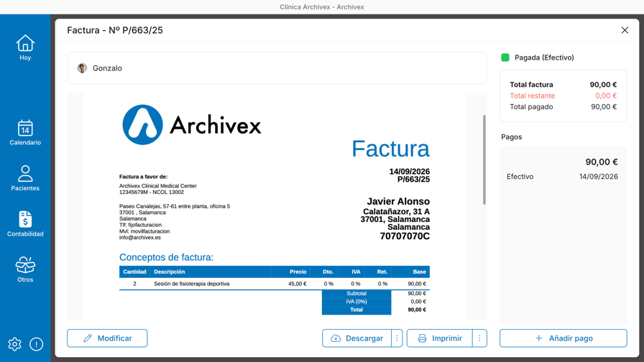This screenshot has height=362, width=644.
Task: Open the Otros section
Action: (25, 269)
